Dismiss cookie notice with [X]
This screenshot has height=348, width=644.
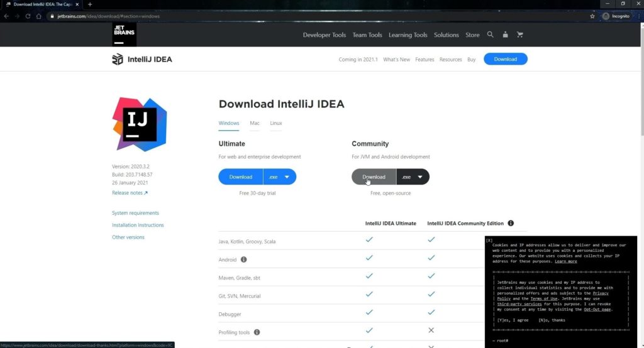tap(489, 240)
